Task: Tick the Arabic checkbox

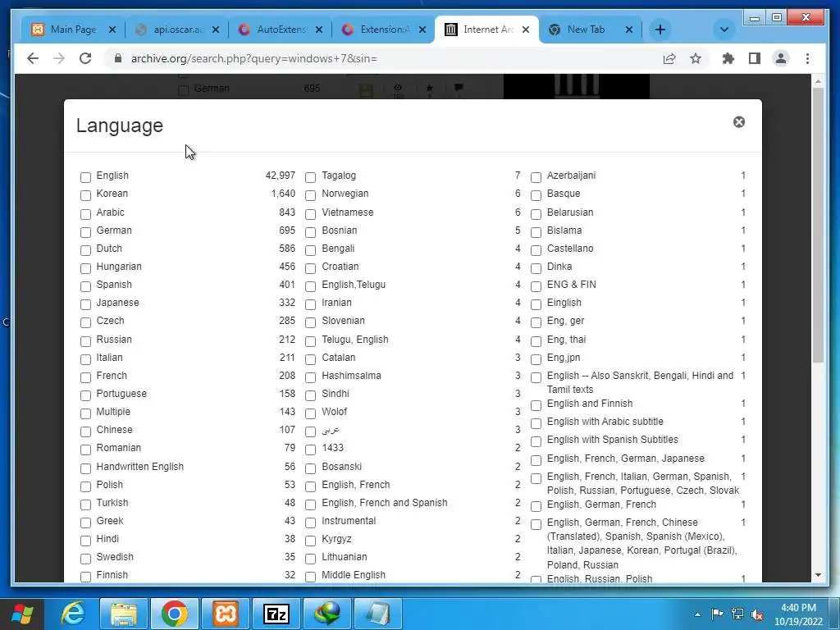Action: coord(85,214)
